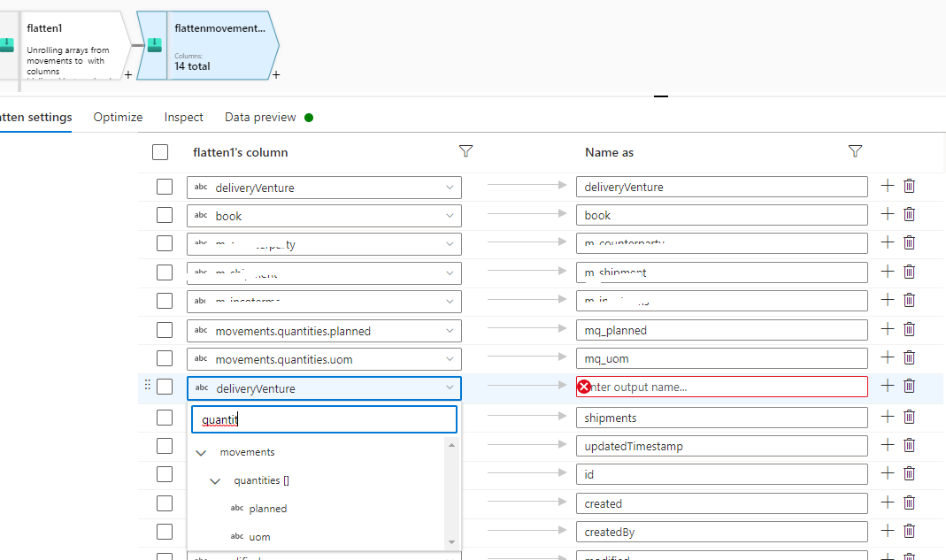Viewport: 946px width, 560px height.
Task: Click the error icon in the output name field
Action: (x=583, y=387)
